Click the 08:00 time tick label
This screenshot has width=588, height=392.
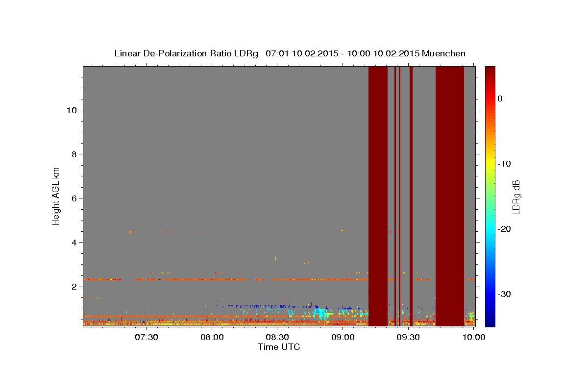[212, 338]
